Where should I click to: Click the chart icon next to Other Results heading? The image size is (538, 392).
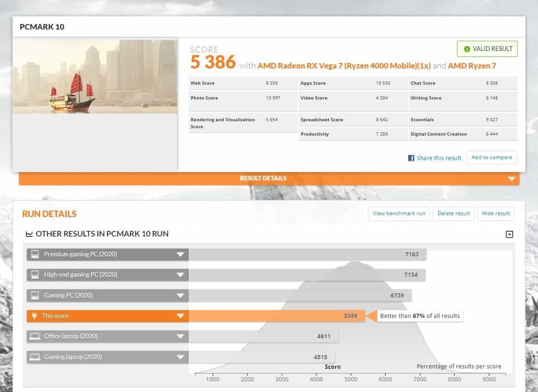[29, 234]
